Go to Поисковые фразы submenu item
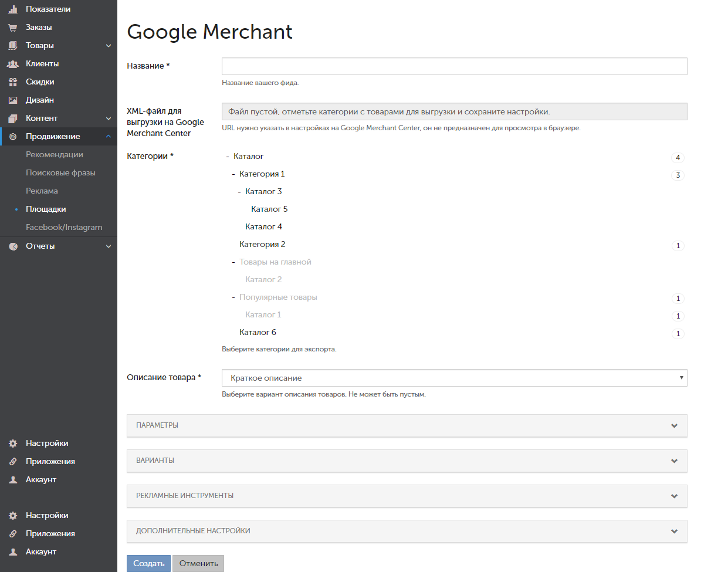Viewport: 728px width, 572px height. [x=60, y=172]
